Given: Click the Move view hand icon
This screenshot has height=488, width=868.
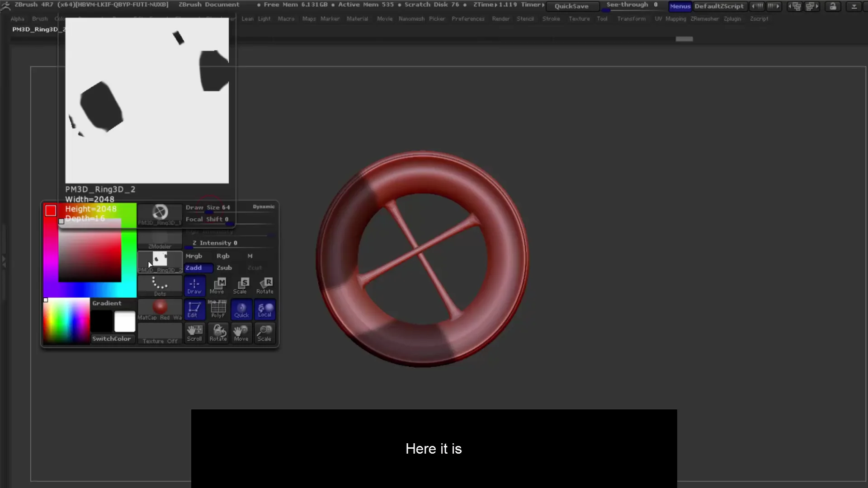Looking at the screenshot, I should click(241, 333).
